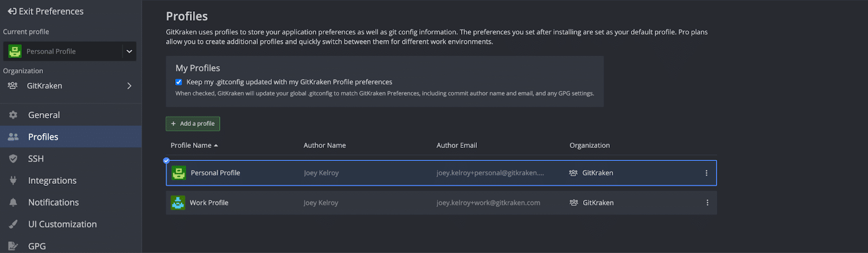
Task: Open the Profiles section in the sidebar
Action: [71, 137]
